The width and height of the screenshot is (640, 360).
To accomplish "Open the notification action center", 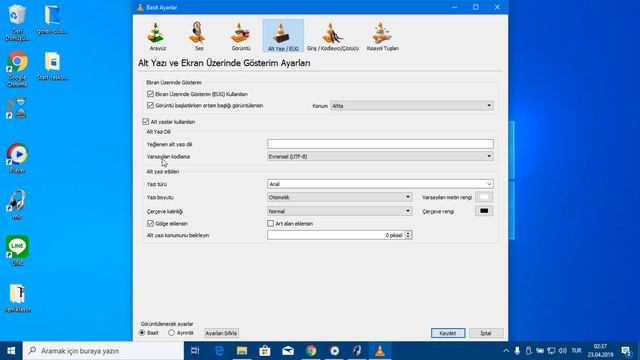I will click(x=627, y=351).
